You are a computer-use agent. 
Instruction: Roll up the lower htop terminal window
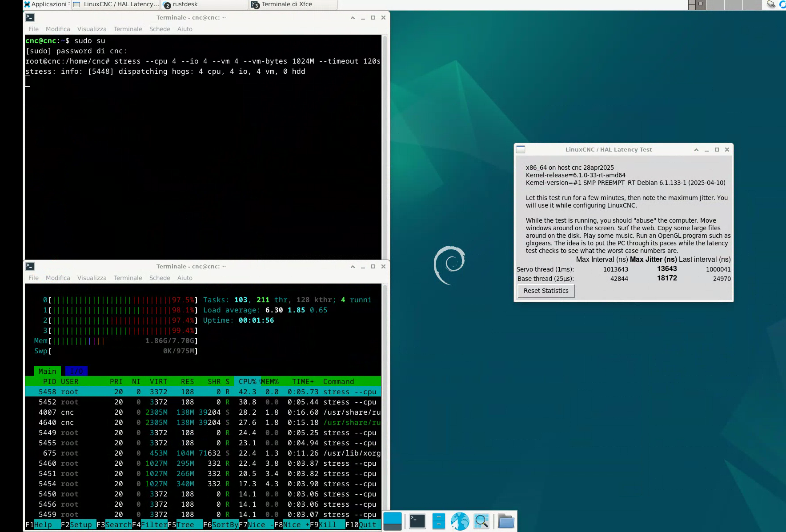tap(353, 267)
